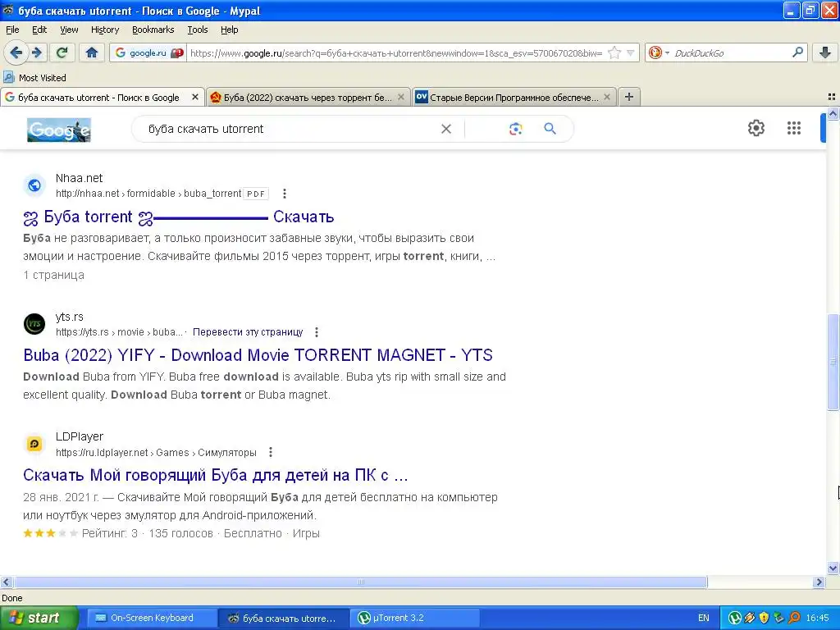Click the vertical scrollbar thumb
Screen dimensions: 840x630
tap(833, 362)
